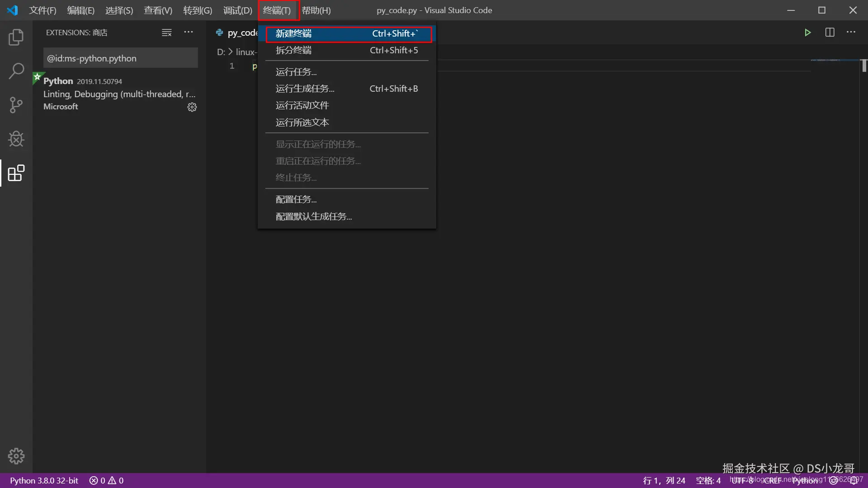868x488 pixels.
Task: Run Python file with green play icon
Action: click(x=807, y=33)
